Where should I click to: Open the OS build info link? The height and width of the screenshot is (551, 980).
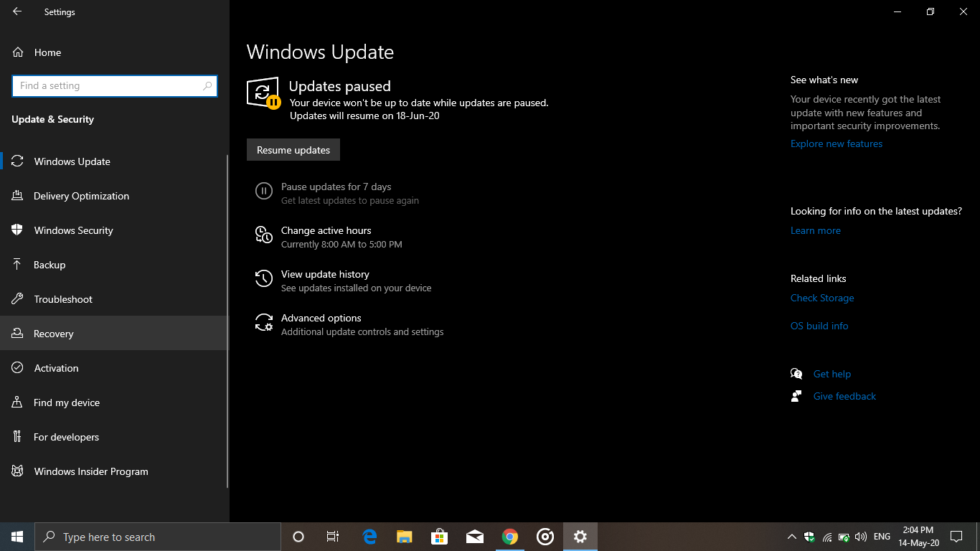pyautogui.click(x=819, y=326)
